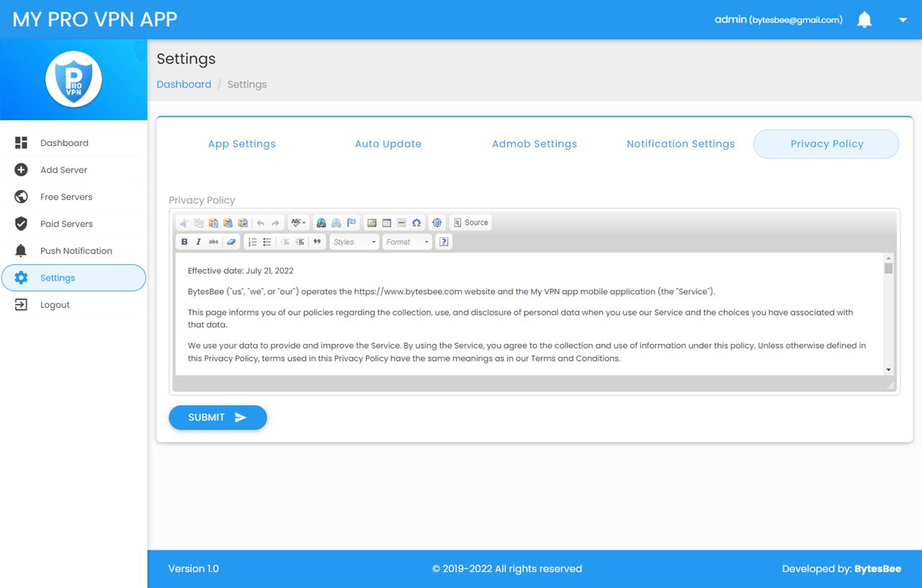This screenshot has height=588, width=922.
Task: Click the admin account name in header
Action: (778, 20)
